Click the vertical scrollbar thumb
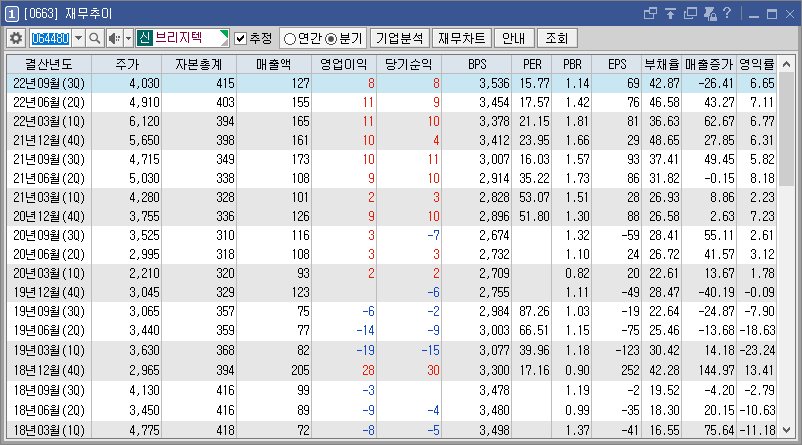The image size is (802, 445). pyautogui.click(x=786, y=130)
